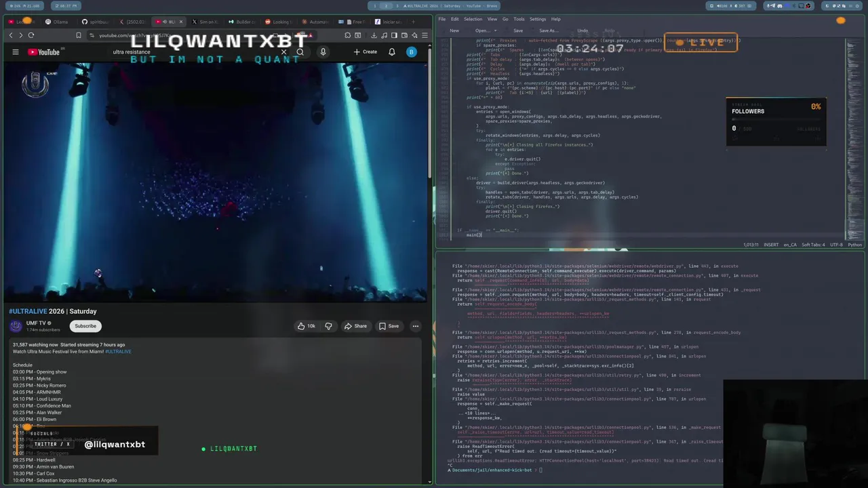The height and width of the screenshot is (488, 868).
Task: Go to the YouTube home logo
Action: coord(44,52)
